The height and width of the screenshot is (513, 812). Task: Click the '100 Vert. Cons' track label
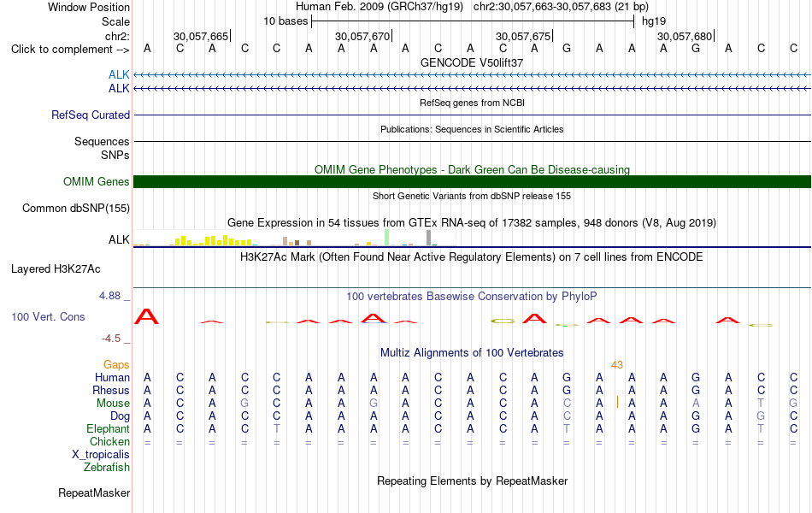[48, 316]
